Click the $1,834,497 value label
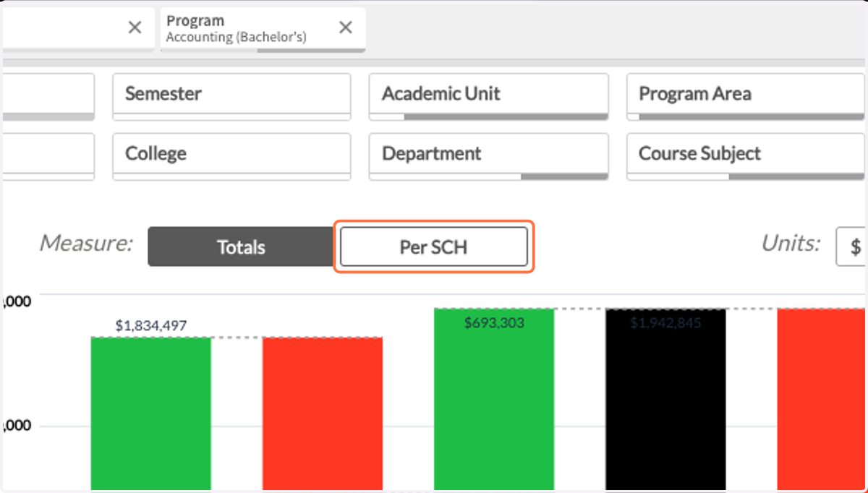868x493 pixels. [150, 326]
